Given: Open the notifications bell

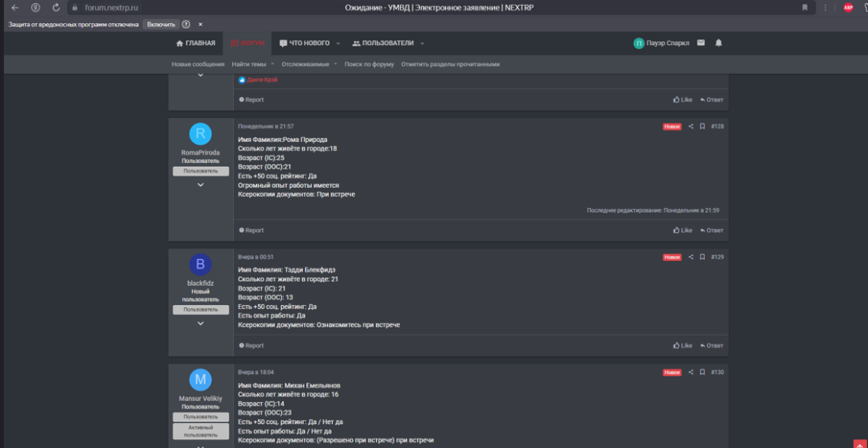Looking at the screenshot, I should click(x=719, y=43).
